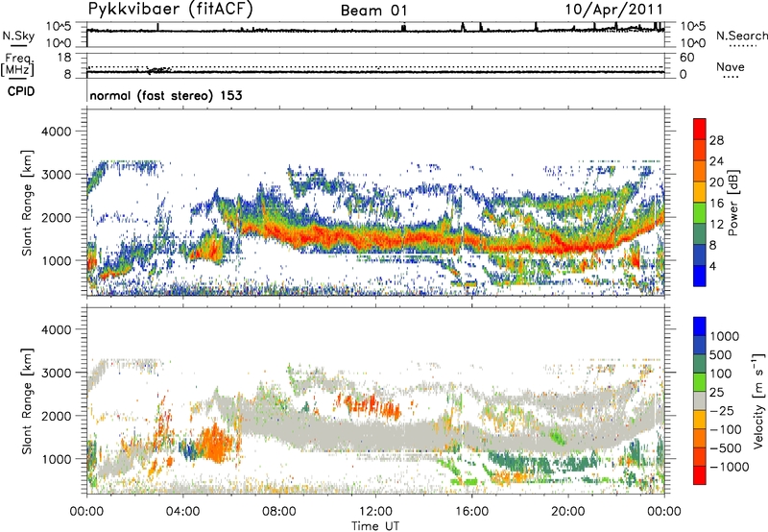Screen dimensions: 768x532
Task: Pick the bright blue bottom segment of the power colorbar
Action: [x=700, y=276]
